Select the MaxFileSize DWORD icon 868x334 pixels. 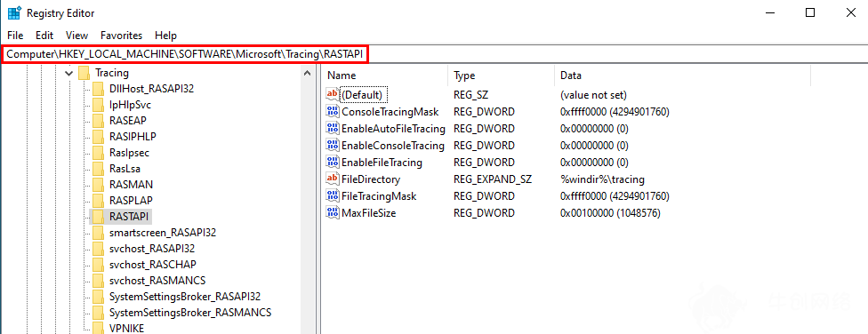tap(332, 213)
